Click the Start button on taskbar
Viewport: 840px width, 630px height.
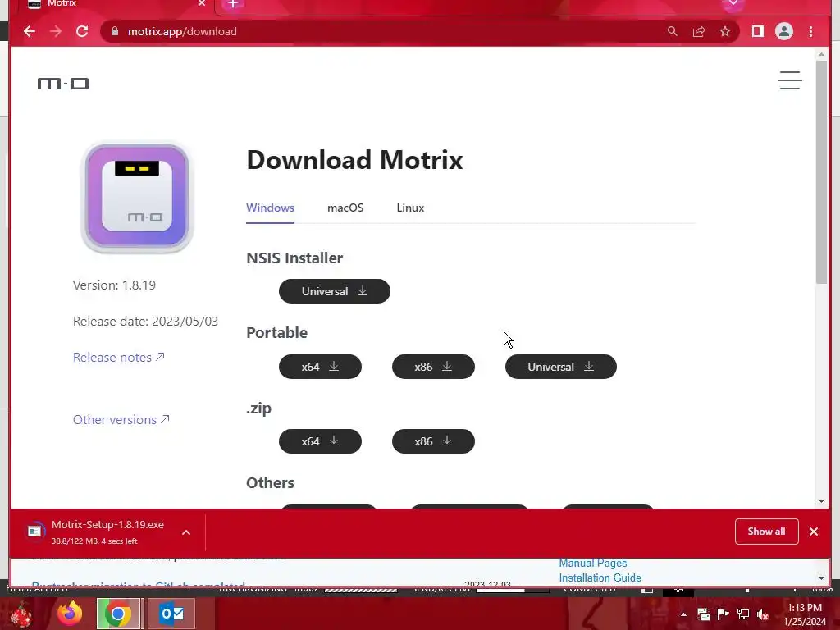click(x=21, y=614)
